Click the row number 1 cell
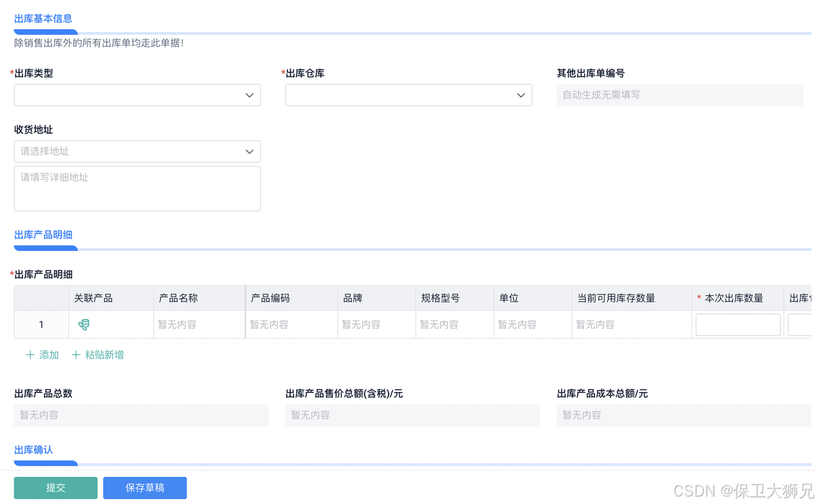The image size is (817, 504). point(42,325)
